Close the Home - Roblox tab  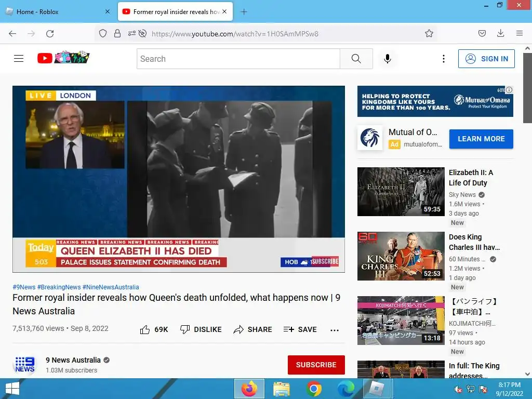(x=108, y=11)
